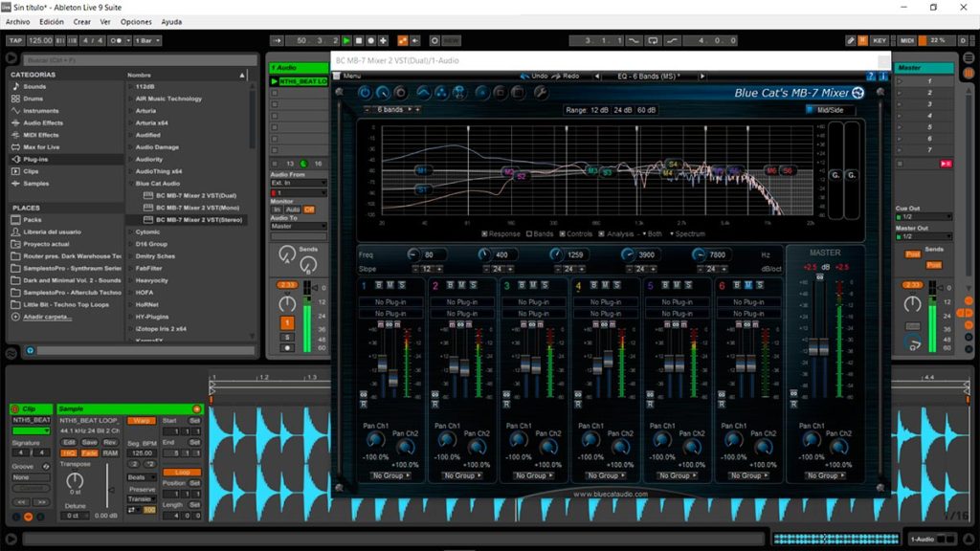Open the Crear menu
The image size is (980, 551).
coord(82,21)
